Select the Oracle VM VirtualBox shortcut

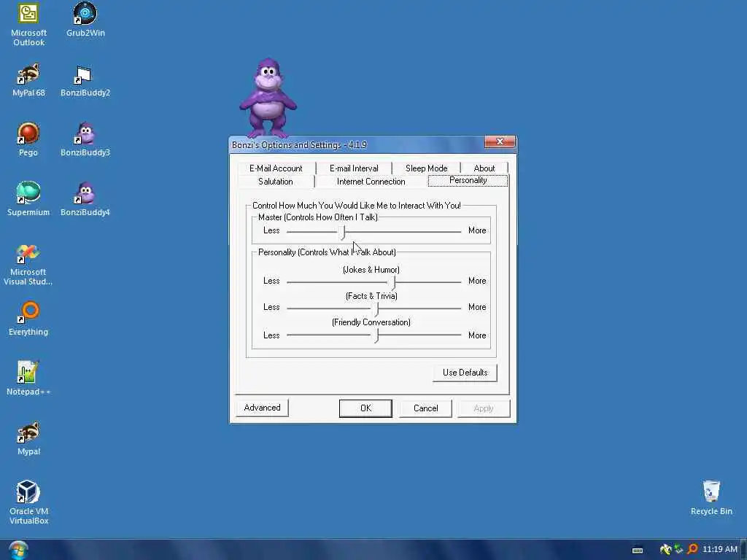[x=28, y=503]
